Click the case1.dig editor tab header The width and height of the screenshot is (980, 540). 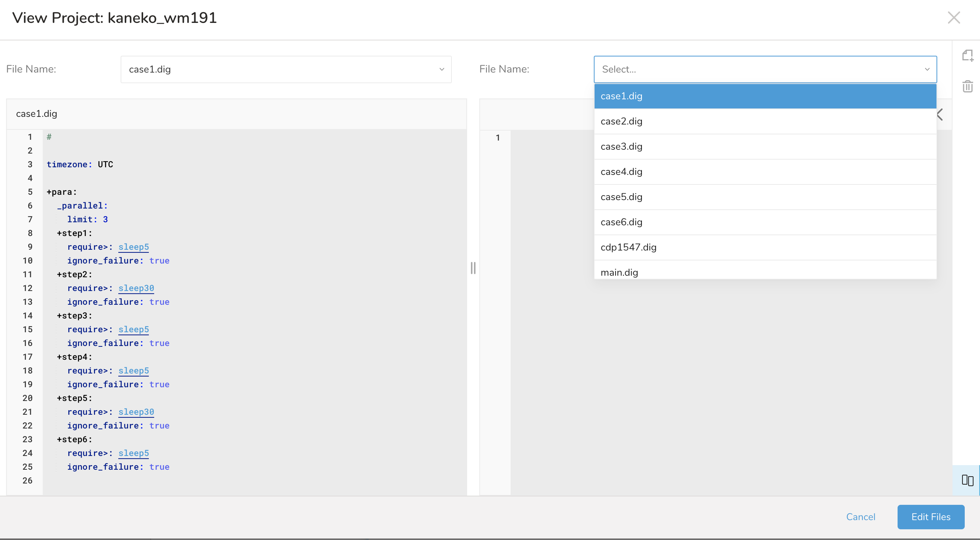pos(37,114)
